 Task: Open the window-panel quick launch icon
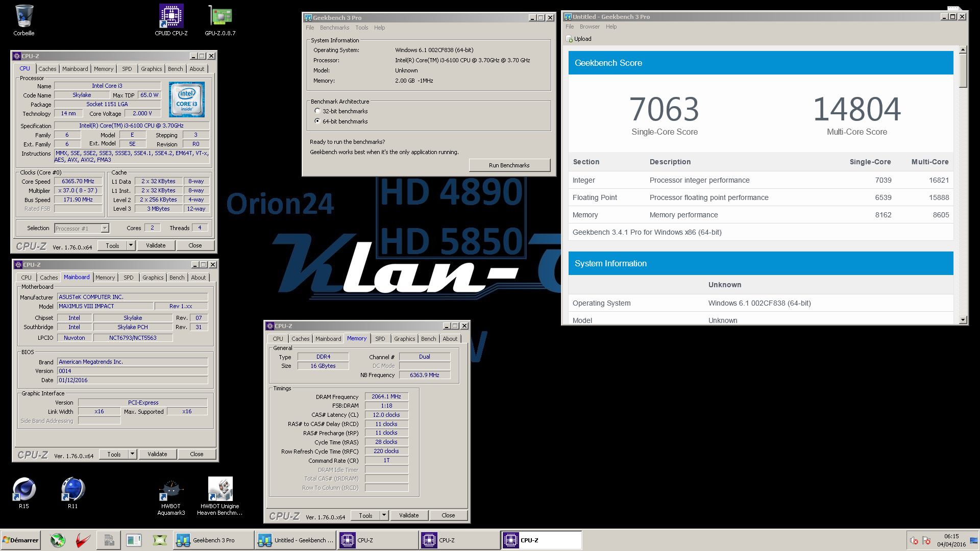click(134, 540)
